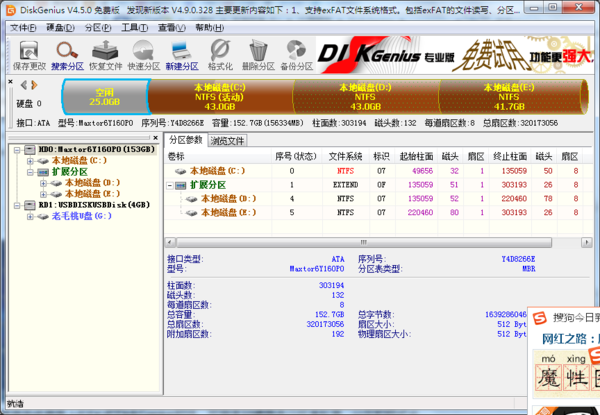
Task: Expand the G: USB drive tree node
Action: 30,216
